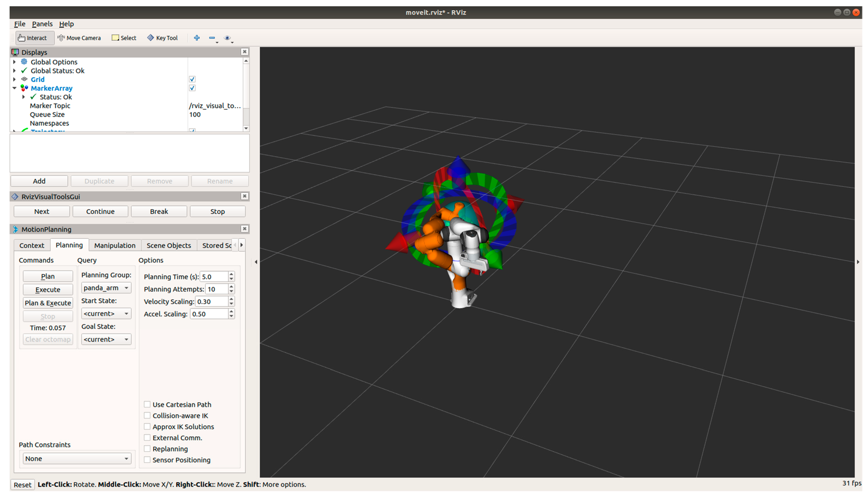
Task: Tick the Collision-aware IK checkbox
Action: 147,415
